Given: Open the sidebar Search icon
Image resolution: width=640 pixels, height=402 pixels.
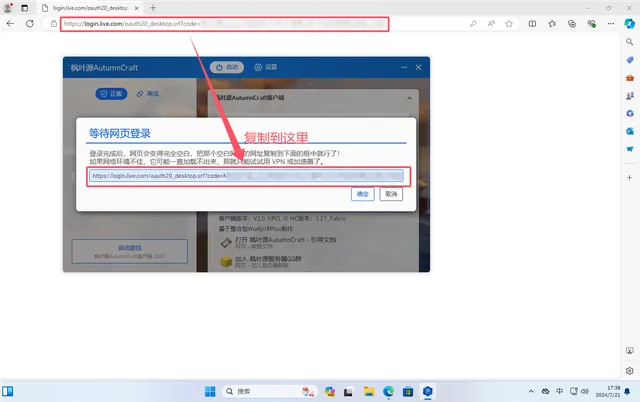Looking at the screenshot, I should [x=629, y=42].
